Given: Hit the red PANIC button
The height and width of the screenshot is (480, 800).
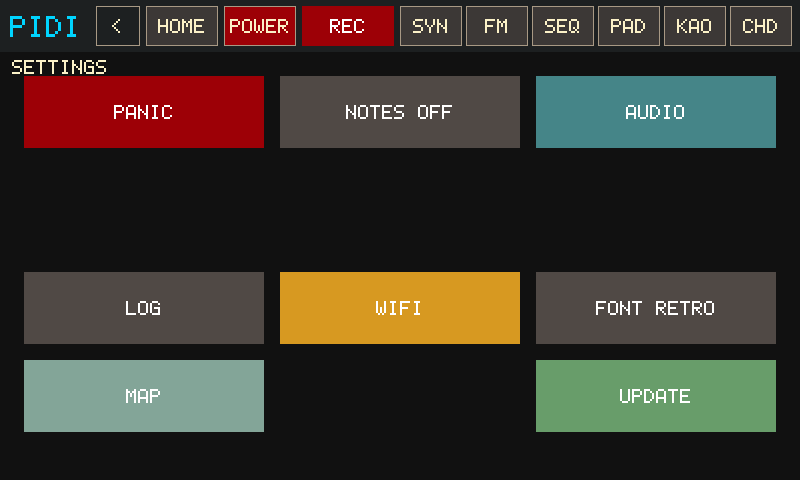Looking at the screenshot, I should pos(144,112).
